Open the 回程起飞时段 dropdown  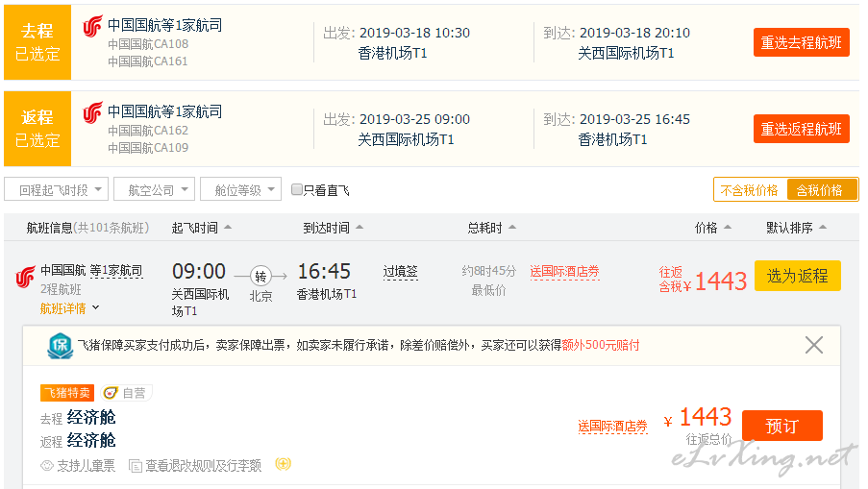56,189
